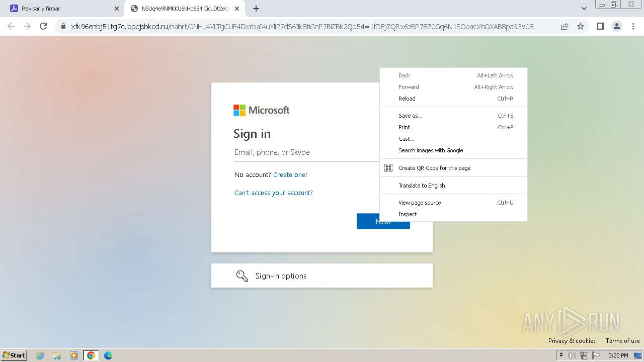Select Search images with Google

pos(453,150)
